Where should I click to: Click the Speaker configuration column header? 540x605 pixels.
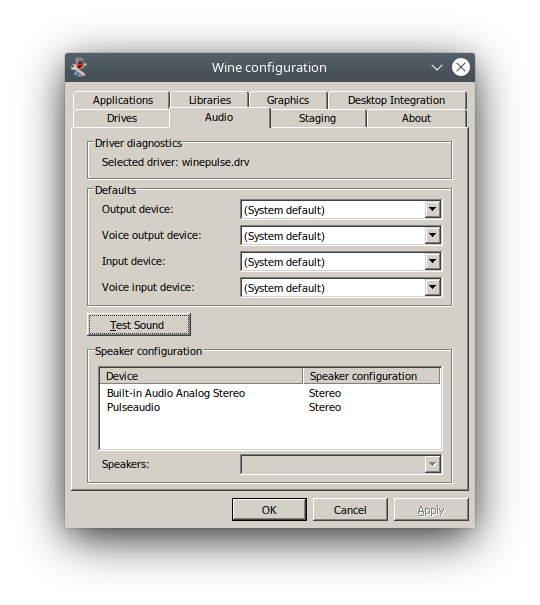(371, 376)
